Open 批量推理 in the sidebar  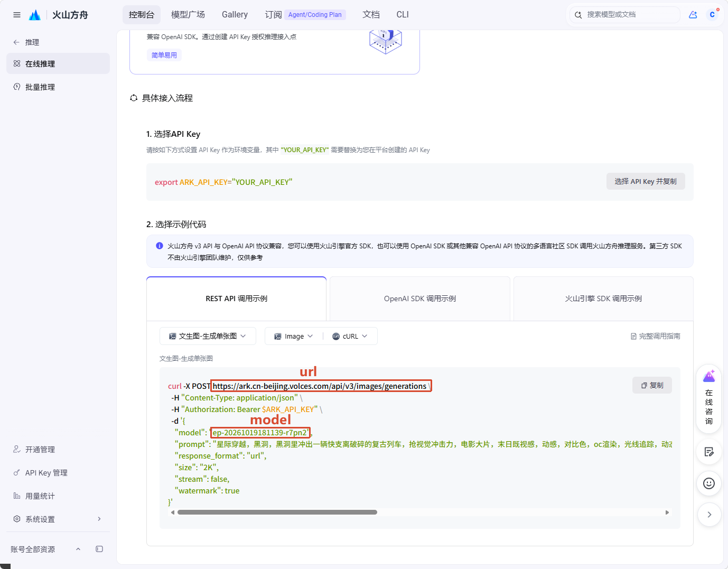tap(58, 87)
